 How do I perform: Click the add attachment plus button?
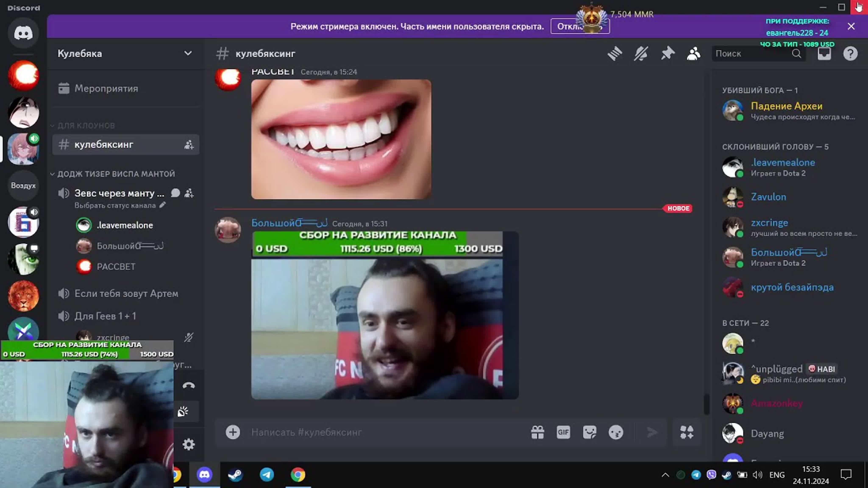[x=233, y=432]
